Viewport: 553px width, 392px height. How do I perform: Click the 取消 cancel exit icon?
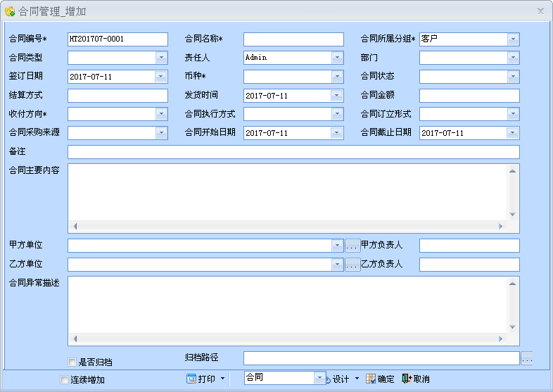coord(406,379)
